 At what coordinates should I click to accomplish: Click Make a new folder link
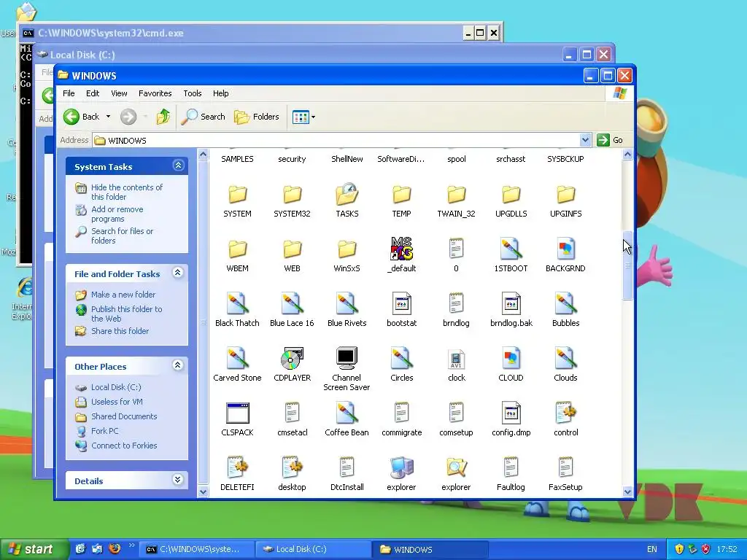click(x=123, y=295)
